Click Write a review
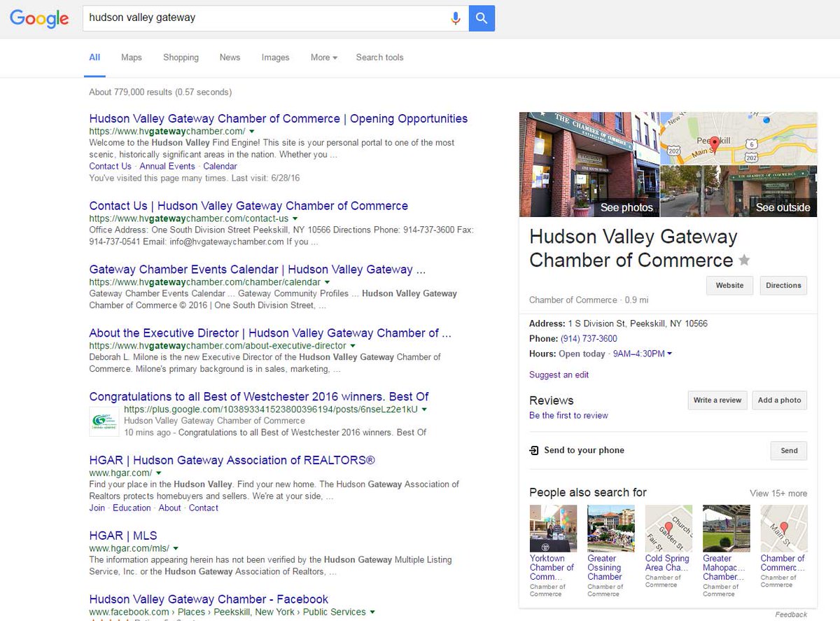This screenshot has height=621, width=840. 717,400
